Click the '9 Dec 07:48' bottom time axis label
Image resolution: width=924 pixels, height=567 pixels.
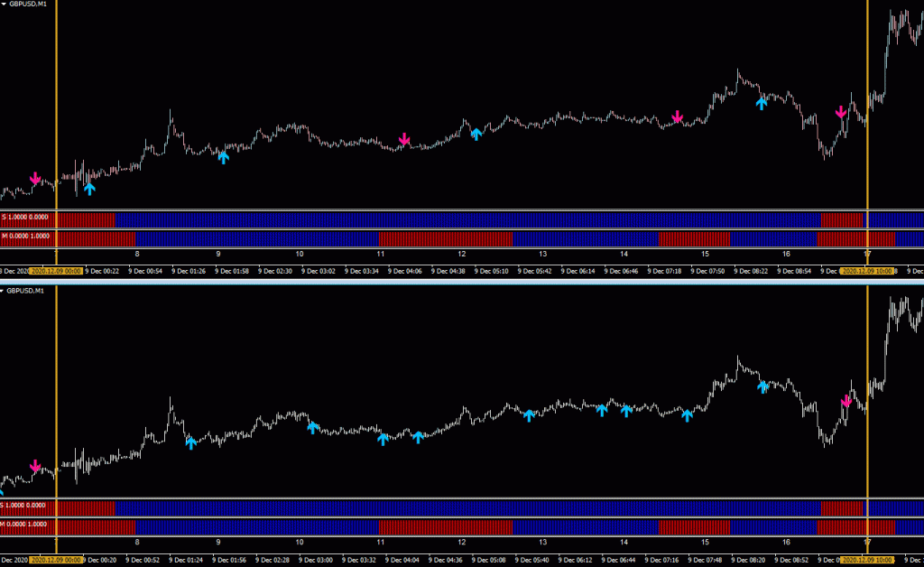706,561
